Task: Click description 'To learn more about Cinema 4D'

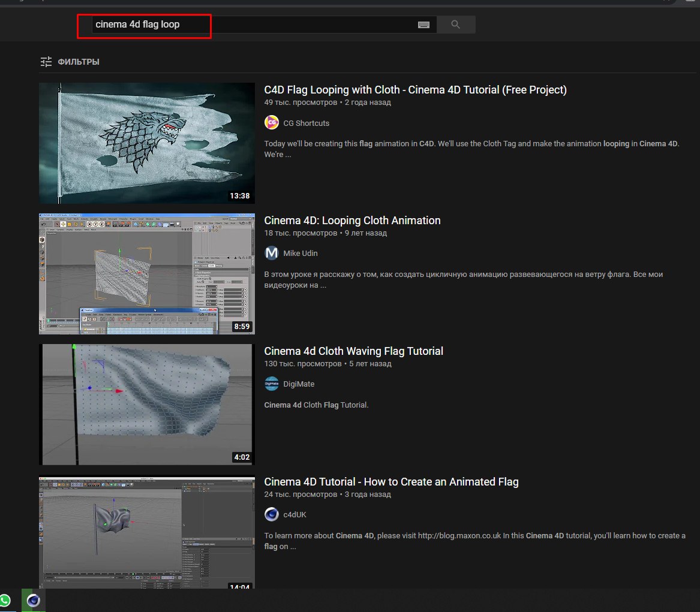Action: click(474, 541)
